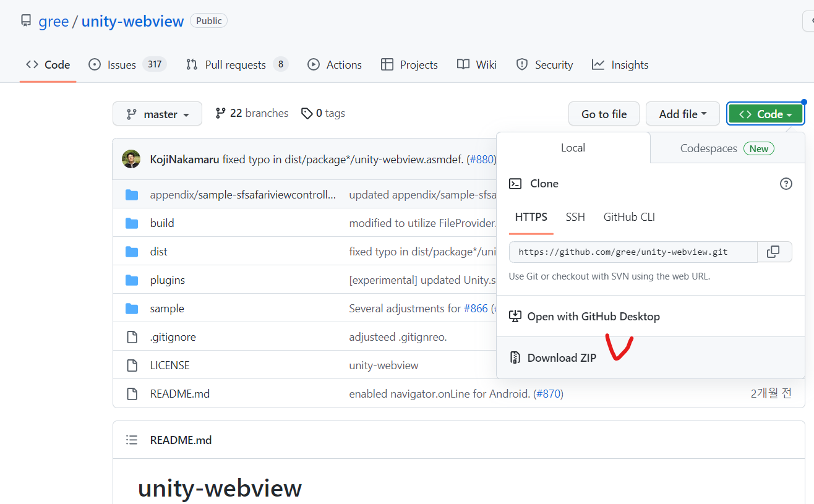Click KojiNakamaru's avatar thumbnail

[131, 160]
